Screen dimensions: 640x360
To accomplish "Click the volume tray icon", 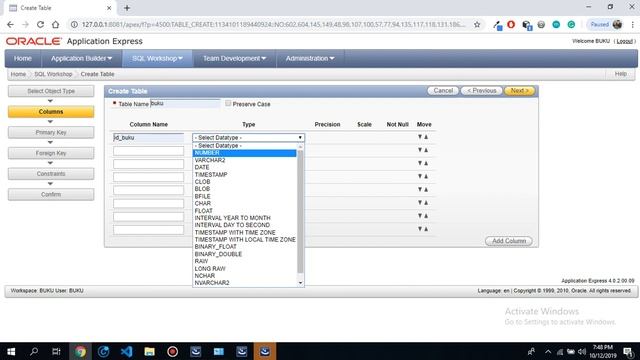I will 582,351.
